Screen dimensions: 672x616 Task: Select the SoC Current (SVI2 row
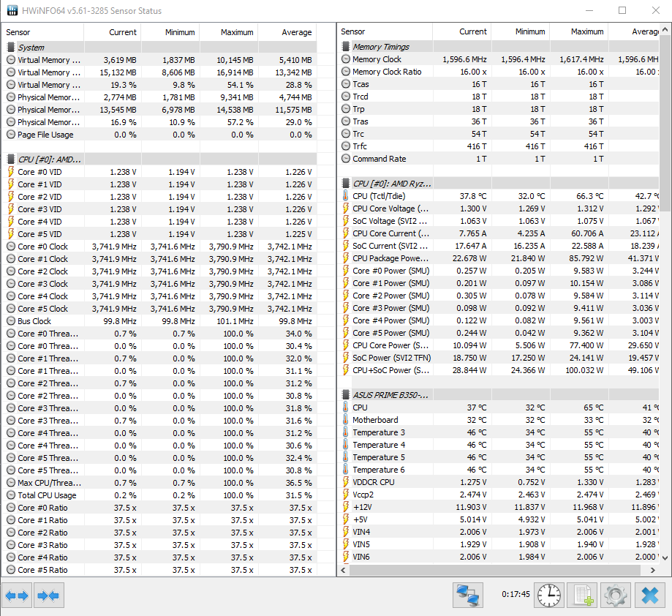pos(499,246)
